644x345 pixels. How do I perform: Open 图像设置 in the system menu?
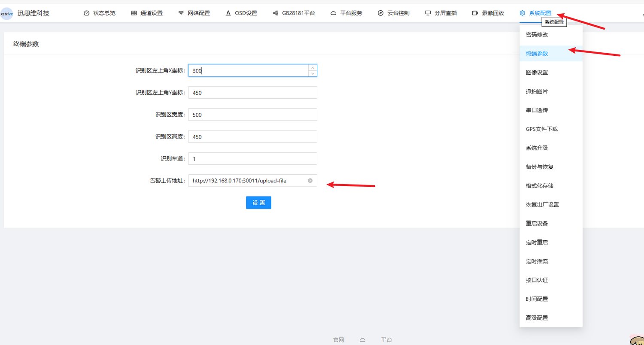(551, 73)
